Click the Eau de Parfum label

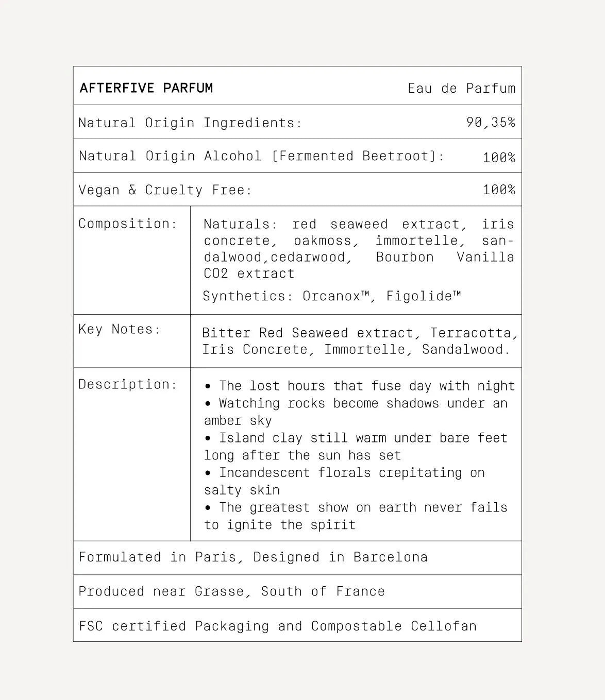(x=461, y=89)
